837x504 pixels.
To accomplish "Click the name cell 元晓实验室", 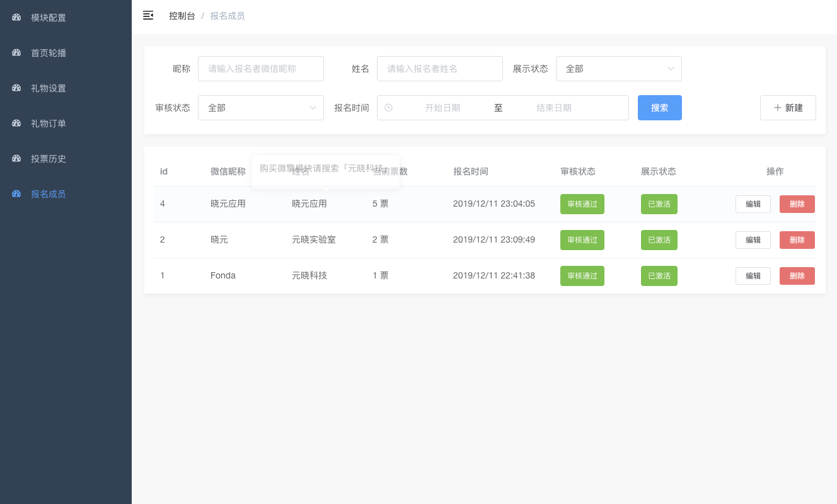I will [x=314, y=239].
